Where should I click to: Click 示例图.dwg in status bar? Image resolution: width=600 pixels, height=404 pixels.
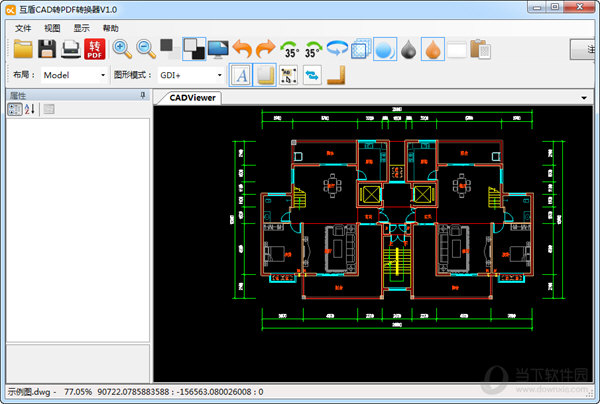click(29, 392)
